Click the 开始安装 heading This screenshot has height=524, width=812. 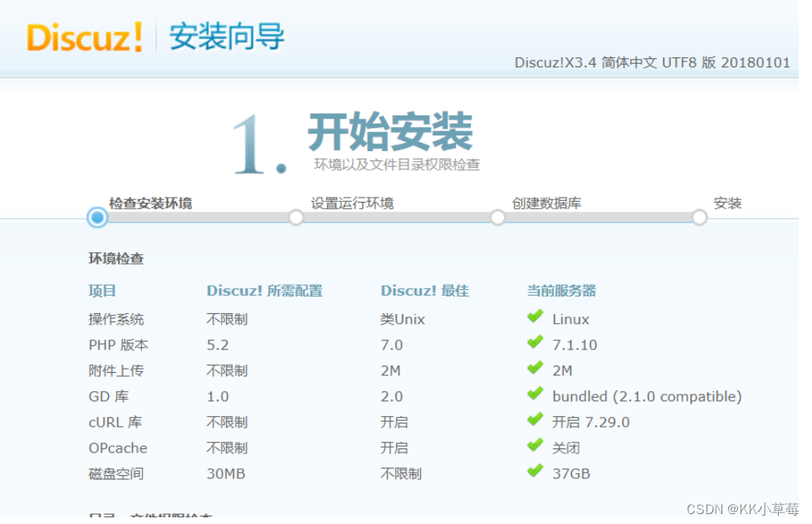(x=390, y=131)
